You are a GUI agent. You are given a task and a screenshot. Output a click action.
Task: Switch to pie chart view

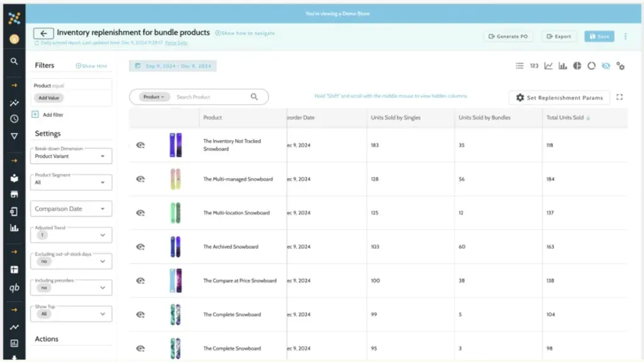click(x=577, y=65)
